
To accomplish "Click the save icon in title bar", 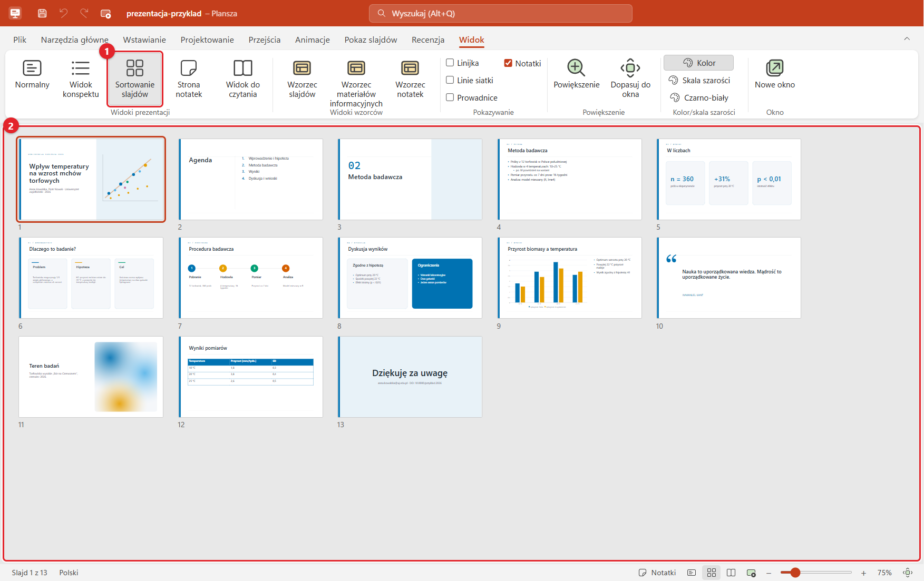I will (42, 13).
